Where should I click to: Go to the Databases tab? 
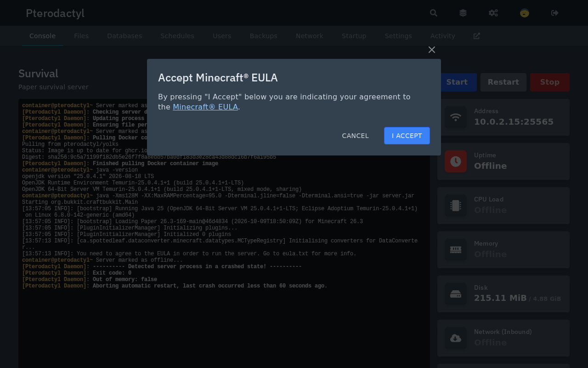[x=124, y=36]
